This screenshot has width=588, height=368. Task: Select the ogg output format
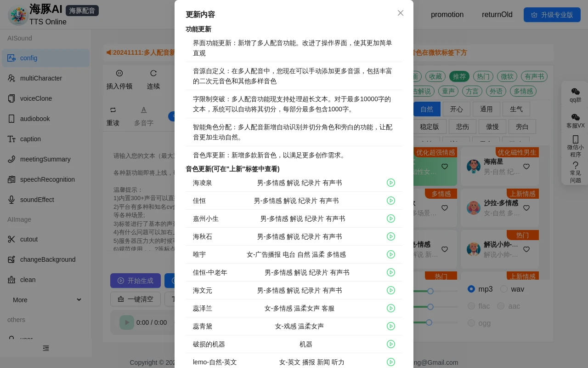[471, 323]
